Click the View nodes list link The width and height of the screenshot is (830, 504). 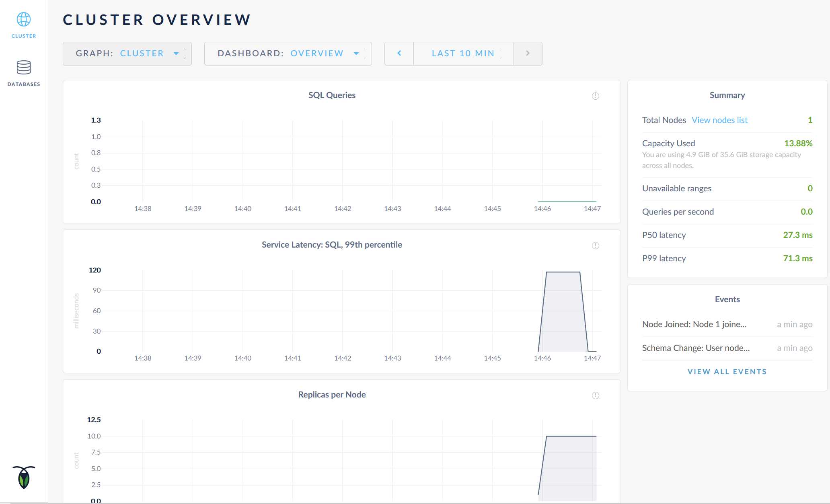(x=719, y=120)
